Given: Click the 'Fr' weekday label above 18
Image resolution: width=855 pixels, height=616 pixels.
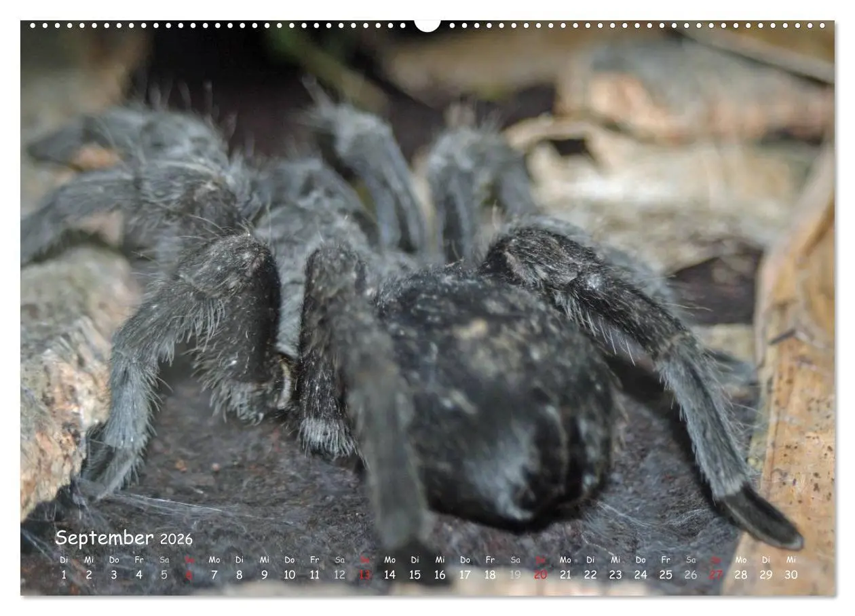Looking at the screenshot, I should coord(490,560).
